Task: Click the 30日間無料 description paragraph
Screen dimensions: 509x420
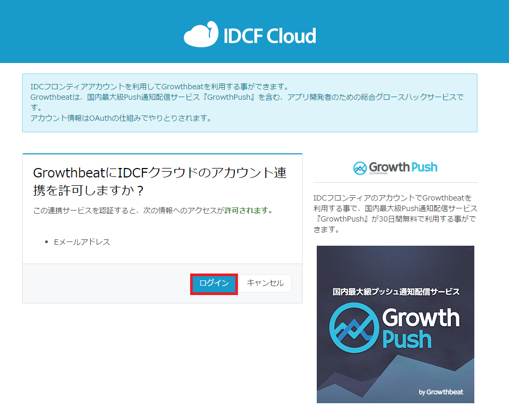Action: tap(394, 214)
